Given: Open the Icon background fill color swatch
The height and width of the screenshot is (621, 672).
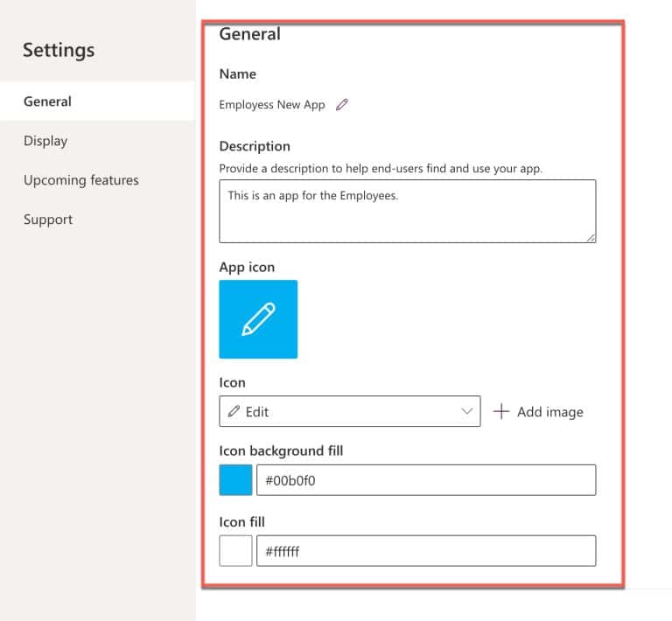Looking at the screenshot, I should tap(235, 480).
